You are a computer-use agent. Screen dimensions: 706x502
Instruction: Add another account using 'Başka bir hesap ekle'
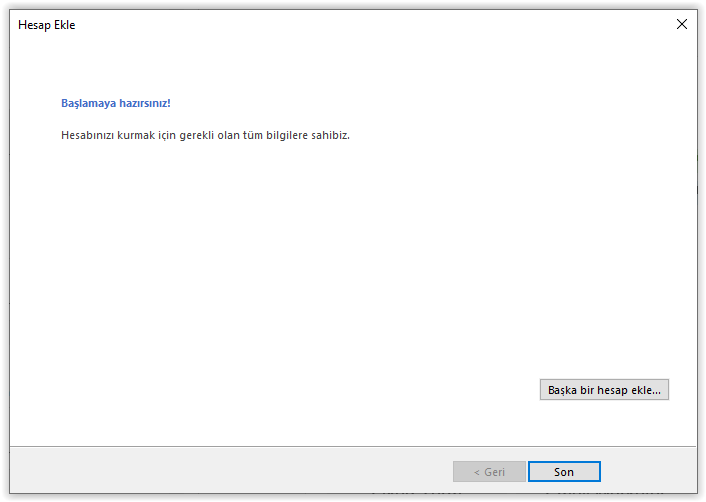tap(604, 389)
